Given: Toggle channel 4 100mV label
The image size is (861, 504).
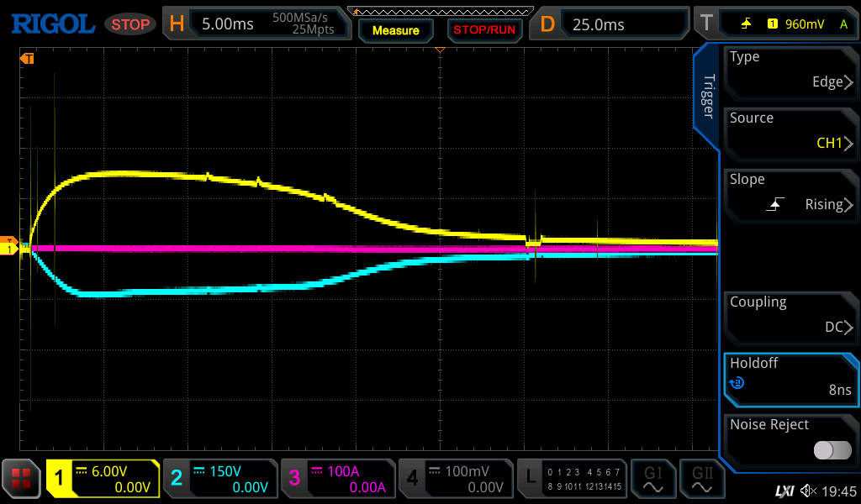Looking at the screenshot, I should click(x=456, y=479).
